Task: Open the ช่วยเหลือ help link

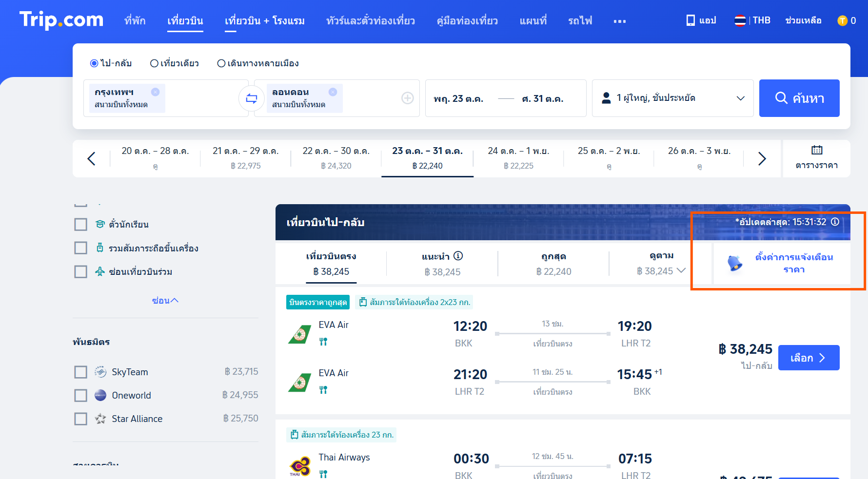Action: coord(803,20)
